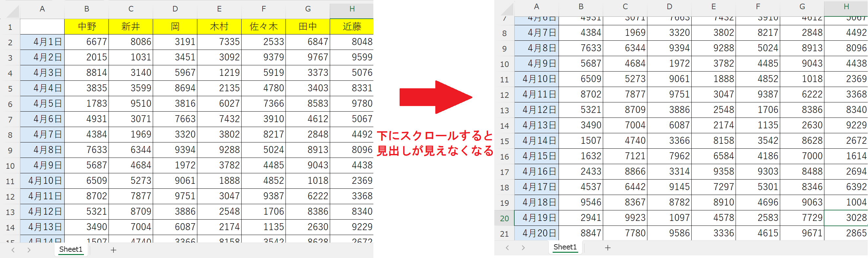
Task: Click the 岡 header cell
Action: (175, 27)
